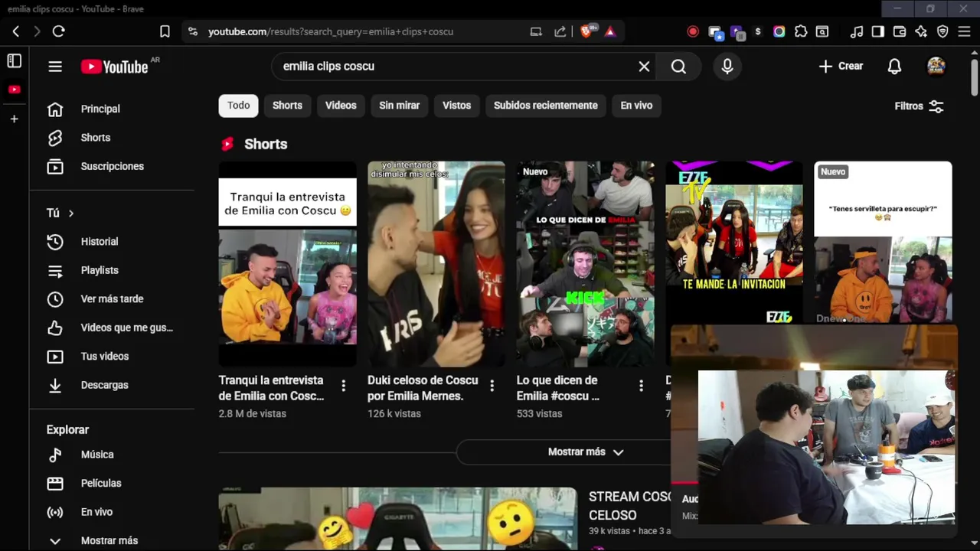Select the En vivo filter chip
The height and width of the screenshot is (551, 980).
pyautogui.click(x=636, y=106)
